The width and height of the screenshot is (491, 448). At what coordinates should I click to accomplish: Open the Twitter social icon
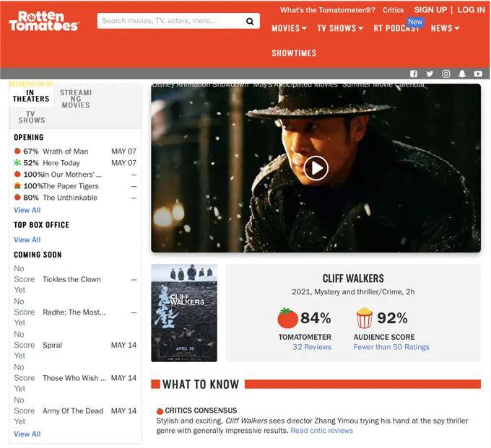[430, 74]
